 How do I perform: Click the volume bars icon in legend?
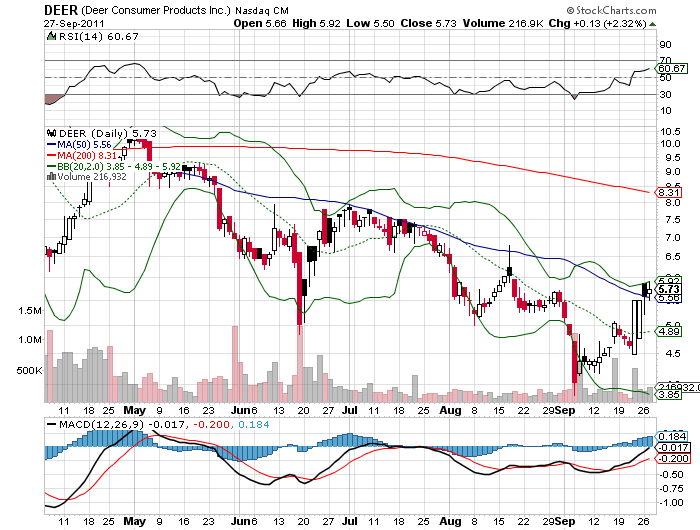click(51, 176)
